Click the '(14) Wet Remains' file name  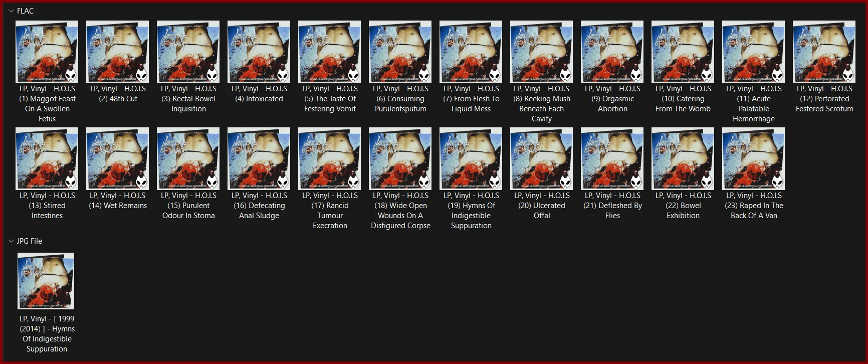[118, 201]
